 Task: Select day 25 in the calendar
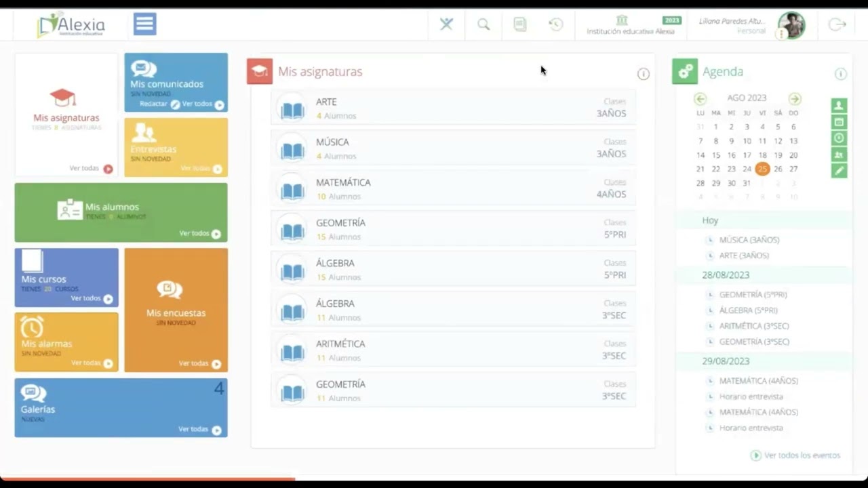tap(762, 169)
